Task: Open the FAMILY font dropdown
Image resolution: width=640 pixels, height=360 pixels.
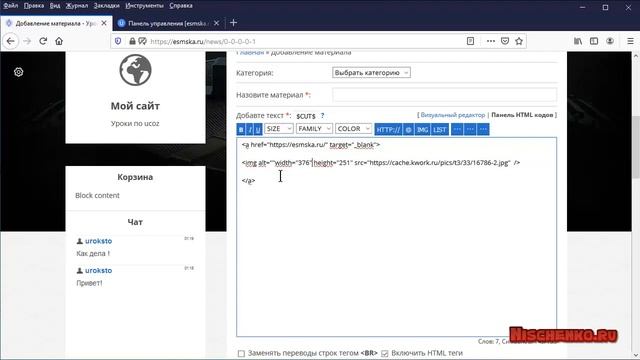Action: coord(314,129)
